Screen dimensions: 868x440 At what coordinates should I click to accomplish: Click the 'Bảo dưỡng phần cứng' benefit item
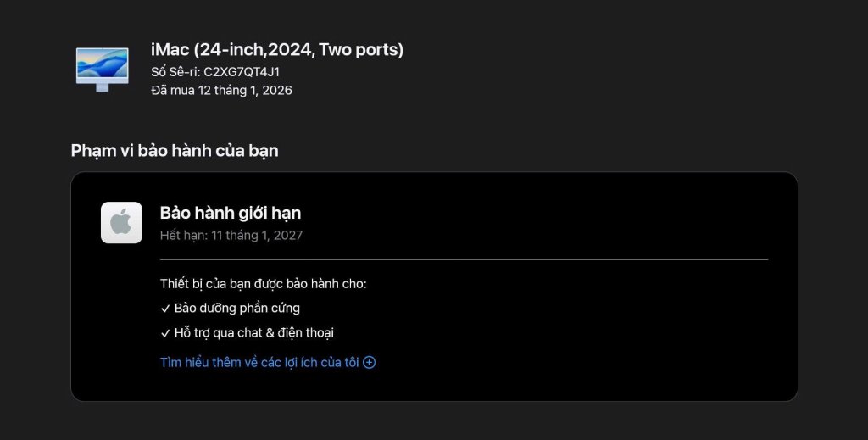point(237,309)
